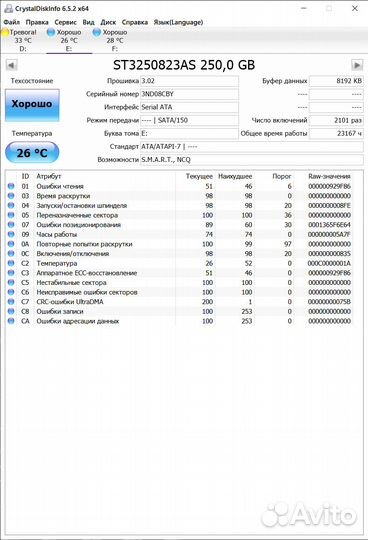Click status dot for Ошибки записи
368x540 pixels.
coord(11,312)
